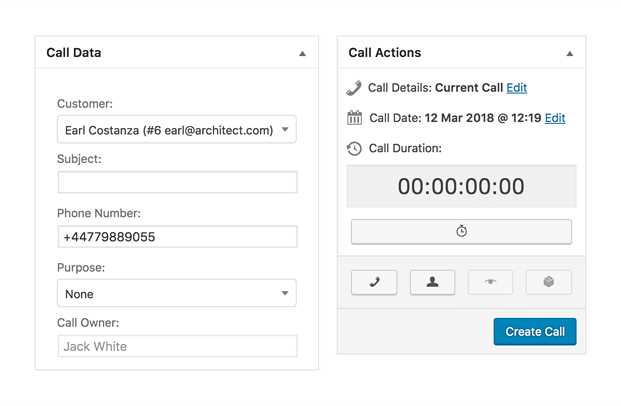
Task: Start the call timer stopwatch button
Action: [x=461, y=231]
